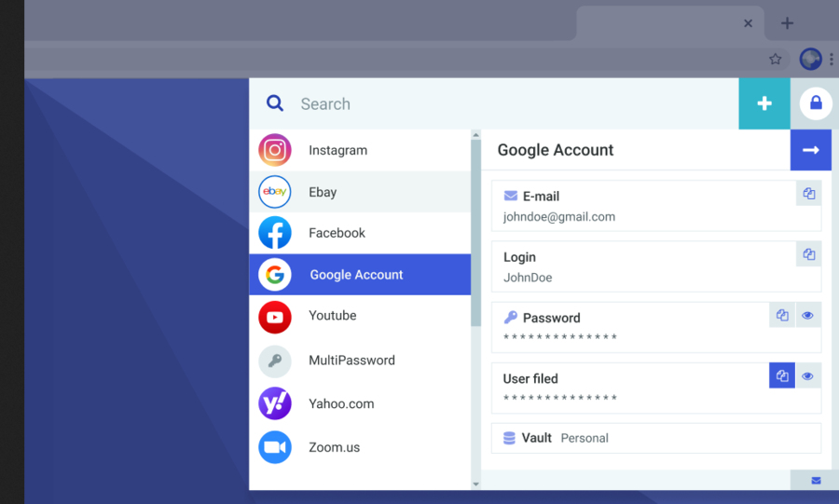Select the Youtube entry
839x504 pixels.
tap(360, 316)
